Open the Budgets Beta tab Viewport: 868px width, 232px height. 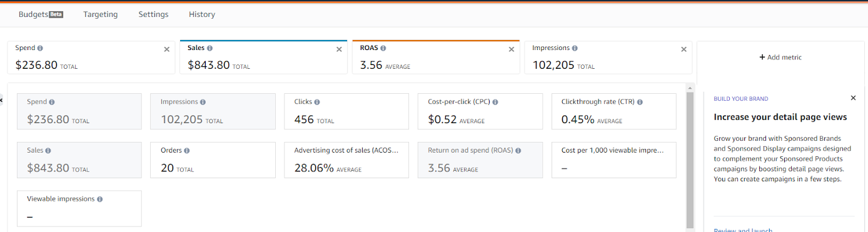point(41,14)
